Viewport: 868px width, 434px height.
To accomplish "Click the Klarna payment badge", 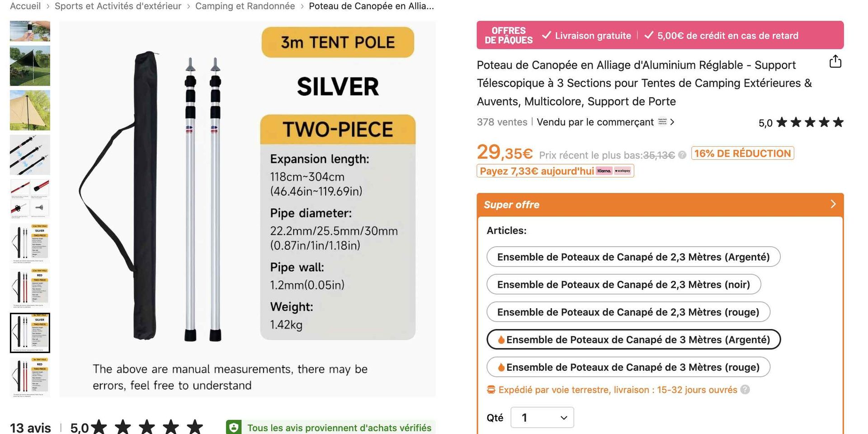I will click(x=604, y=171).
